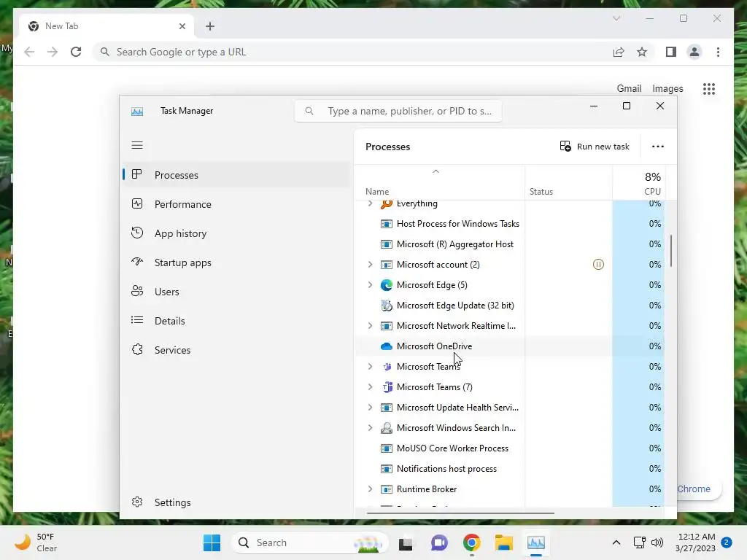Show hidden system tray icons chevron
This screenshot has height=560, width=747.
(616, 542)
